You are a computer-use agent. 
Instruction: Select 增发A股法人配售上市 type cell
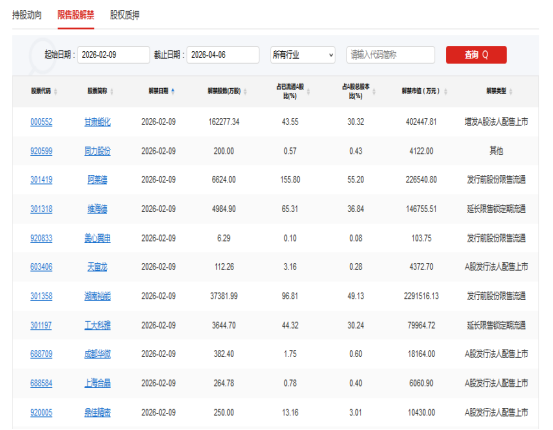(496, 122)
